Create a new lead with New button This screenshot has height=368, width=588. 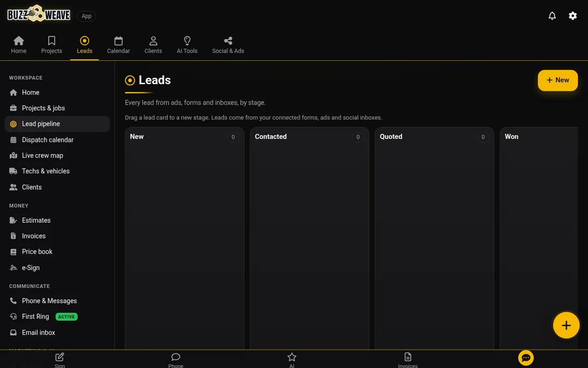[x=558, y=80]
